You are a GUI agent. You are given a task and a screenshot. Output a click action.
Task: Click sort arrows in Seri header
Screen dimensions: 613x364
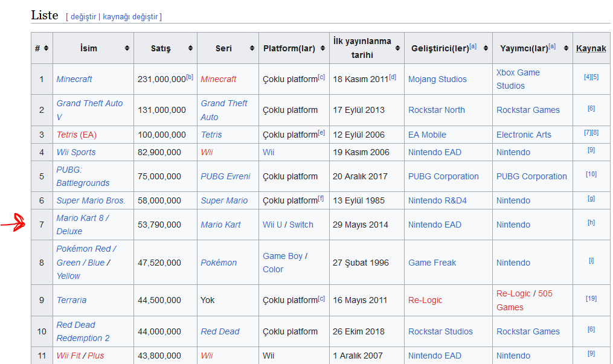[x=252, y=48]
